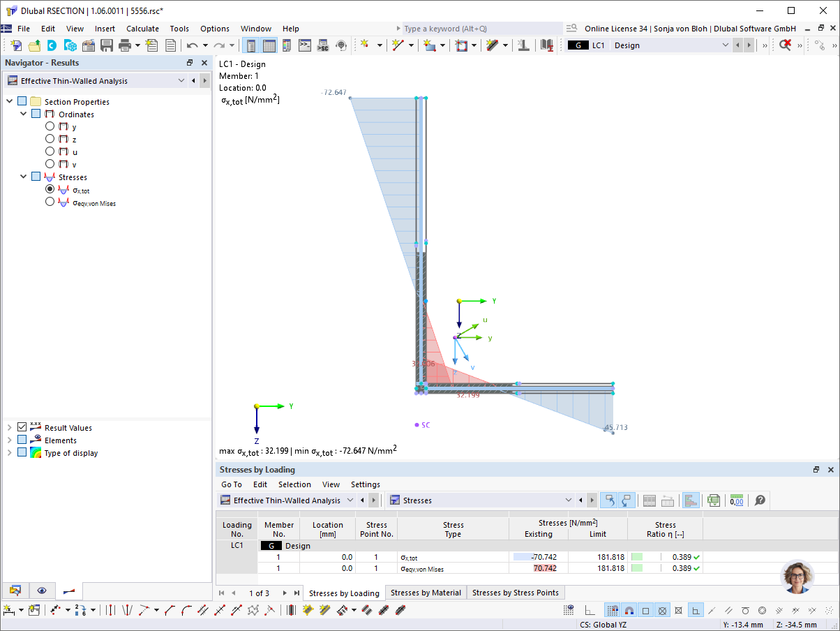Click the feature search icon beside license text
Image resolution: width=840 pixels, height=631 pixels.
tap(571, 29)
